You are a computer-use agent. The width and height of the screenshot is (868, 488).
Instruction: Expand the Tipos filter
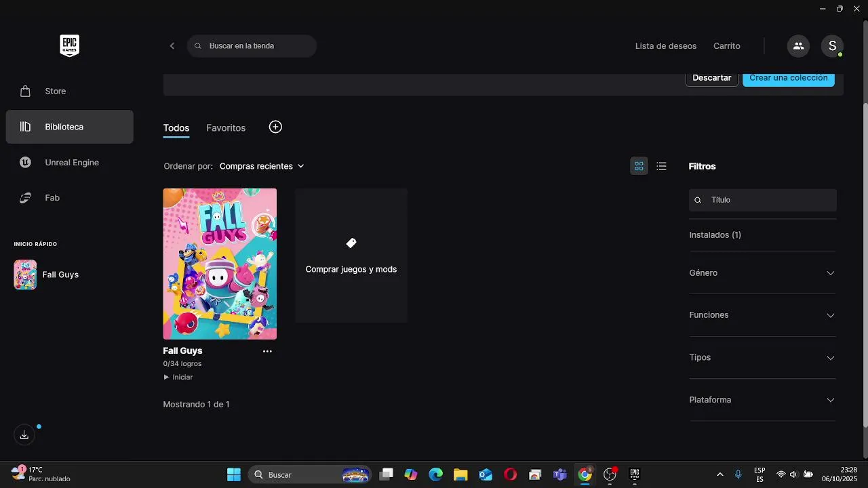point(763,358)
